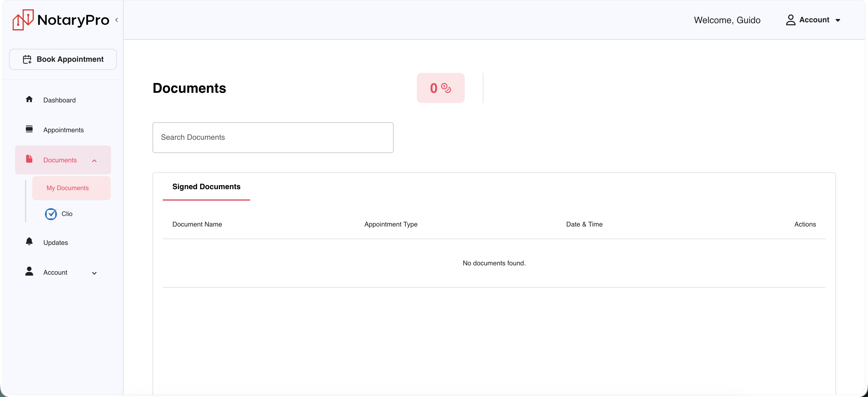The height and width of the screenshot is (397, 868).
Task: Click the No documents found message
Action: (494, 263)
